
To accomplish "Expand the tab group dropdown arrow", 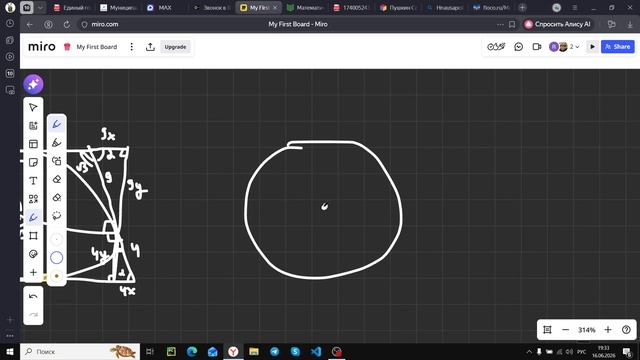I will 40,8.
